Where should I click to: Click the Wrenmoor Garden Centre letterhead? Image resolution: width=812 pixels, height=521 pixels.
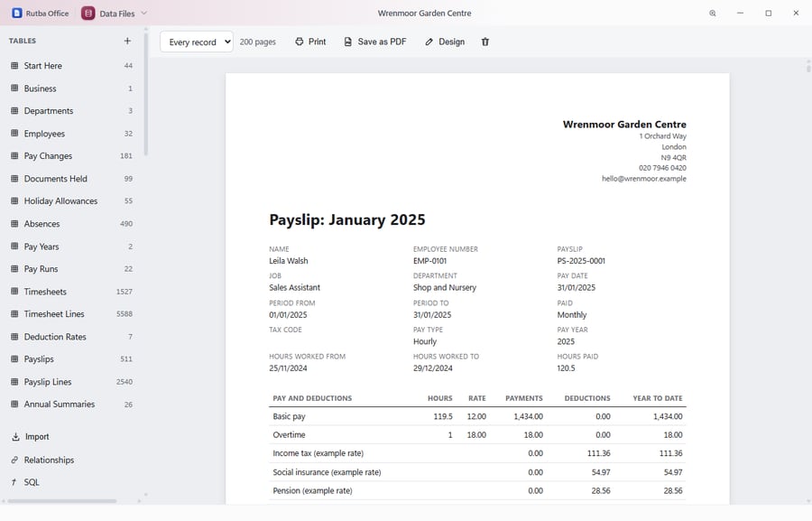coord(624,125)
